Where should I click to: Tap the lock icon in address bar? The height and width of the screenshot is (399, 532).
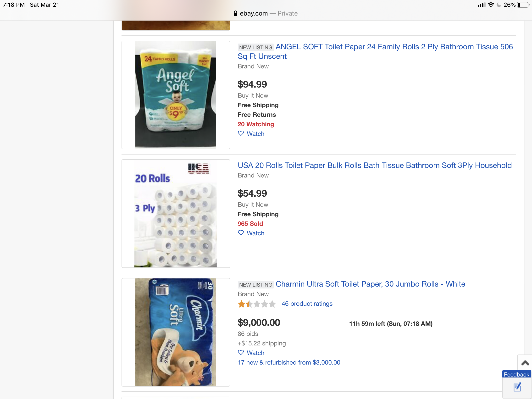pyautogui.click(x=235, y=13)
